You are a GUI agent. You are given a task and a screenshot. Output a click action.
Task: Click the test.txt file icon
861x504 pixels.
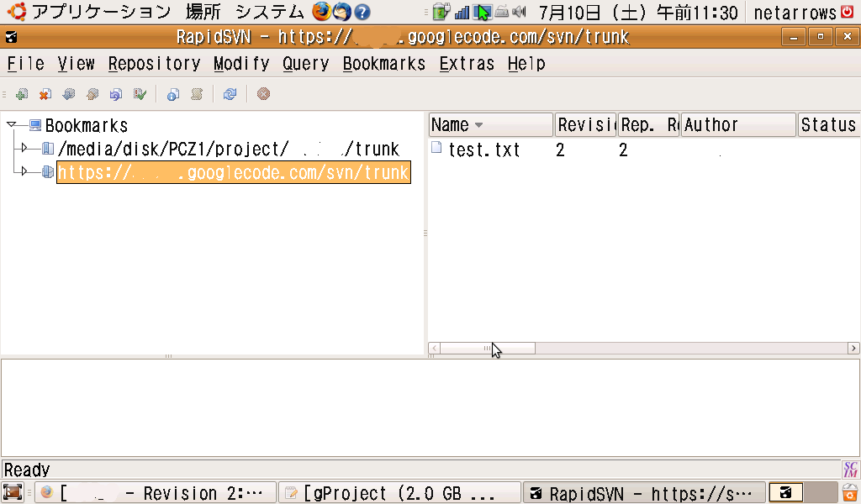coord(436,148)
